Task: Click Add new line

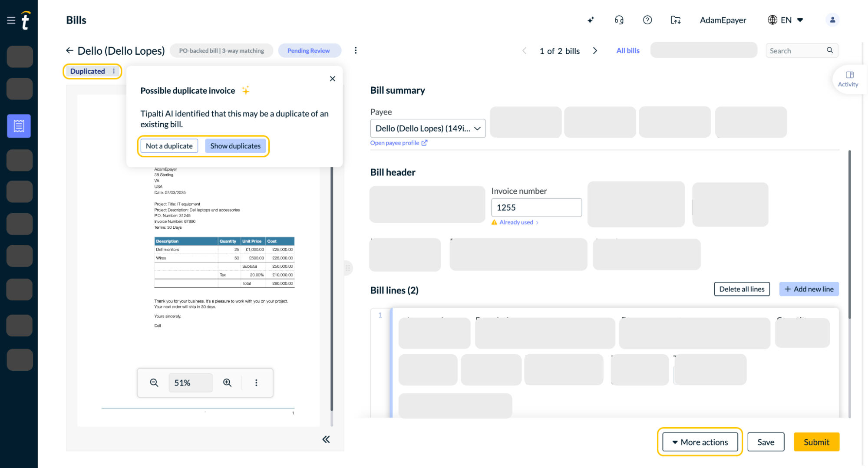Action: point(809,289)
